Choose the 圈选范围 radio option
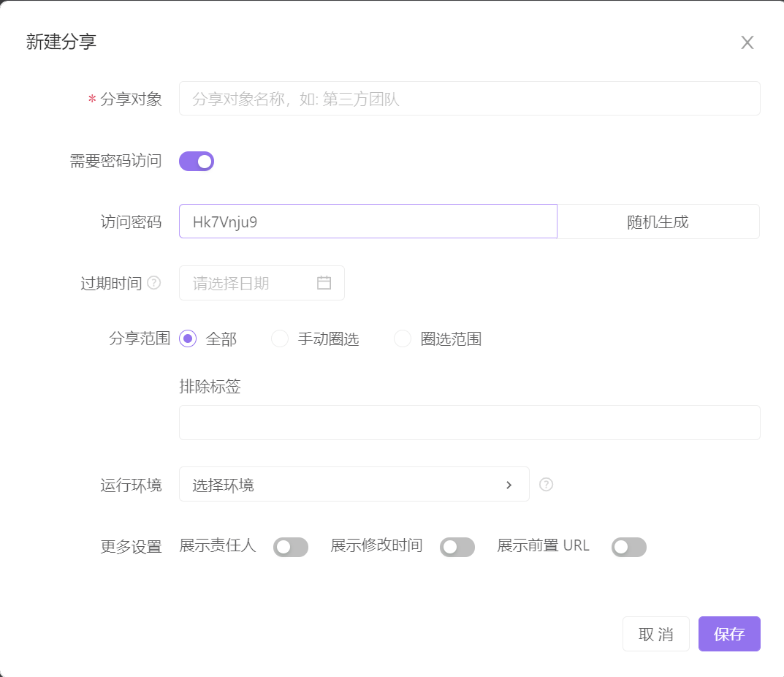The width and height of the screenshot is (784, 677). (402, 338)
